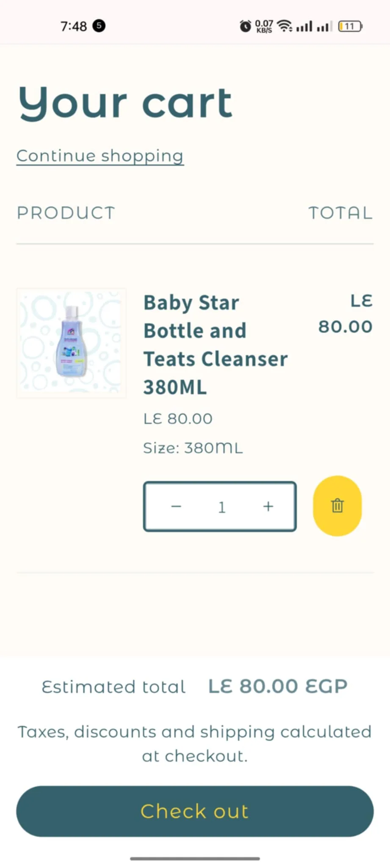Open the Baby Star bottle product thumbnail

[x=71, y=343]
